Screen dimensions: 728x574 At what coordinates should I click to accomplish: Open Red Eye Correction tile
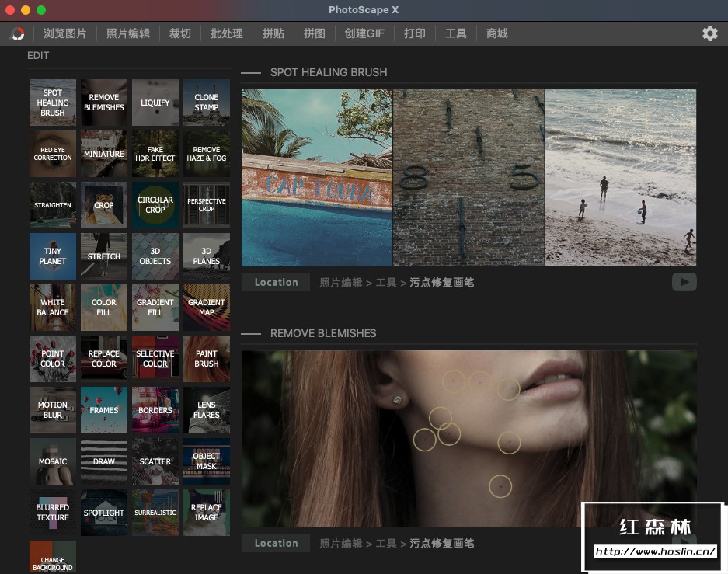(x=53, y=154)
